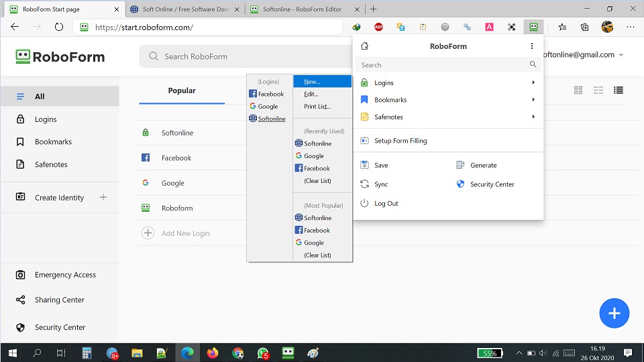The image size is (644, 362).
Task: Select the Popular tab
Action: pos(182,90)
